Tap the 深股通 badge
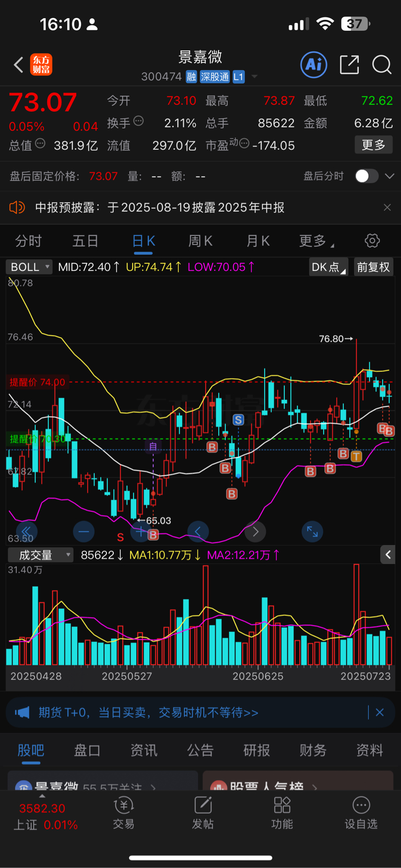The image size is (401, 868). 215,77
